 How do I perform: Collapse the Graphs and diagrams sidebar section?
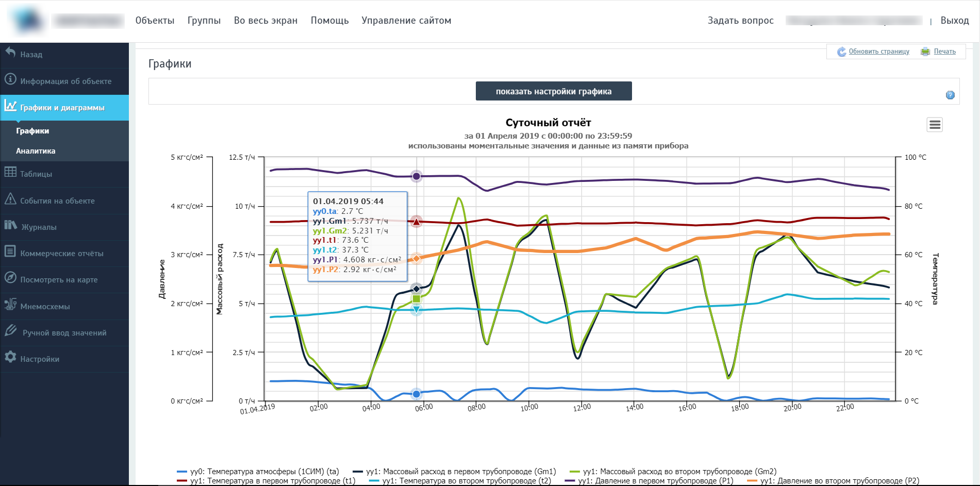62,108
